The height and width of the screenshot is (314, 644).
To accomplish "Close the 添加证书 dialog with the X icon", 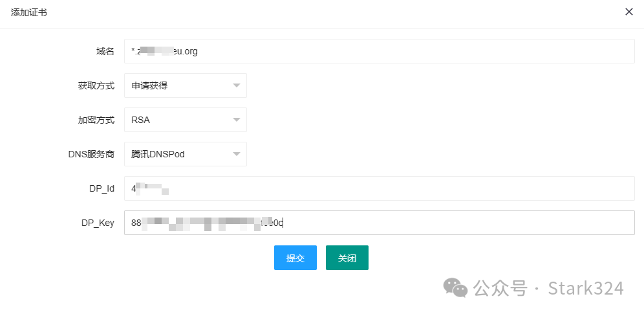I will [628, 12].
